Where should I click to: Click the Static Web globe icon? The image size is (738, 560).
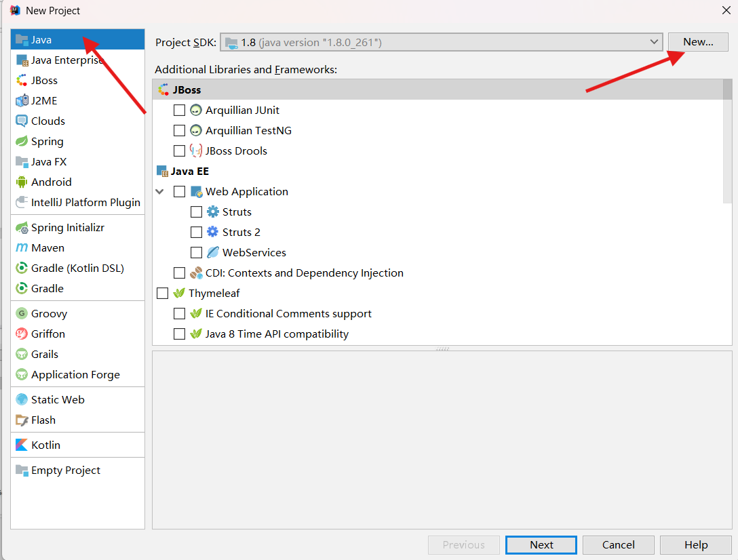[x=22, y=399]
